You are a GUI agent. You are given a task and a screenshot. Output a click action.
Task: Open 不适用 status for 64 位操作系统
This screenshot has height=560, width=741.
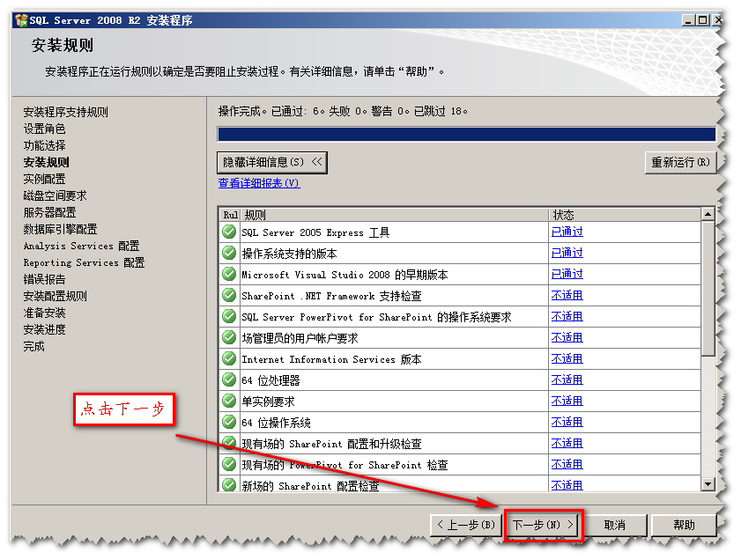click(x=567, y=422)
